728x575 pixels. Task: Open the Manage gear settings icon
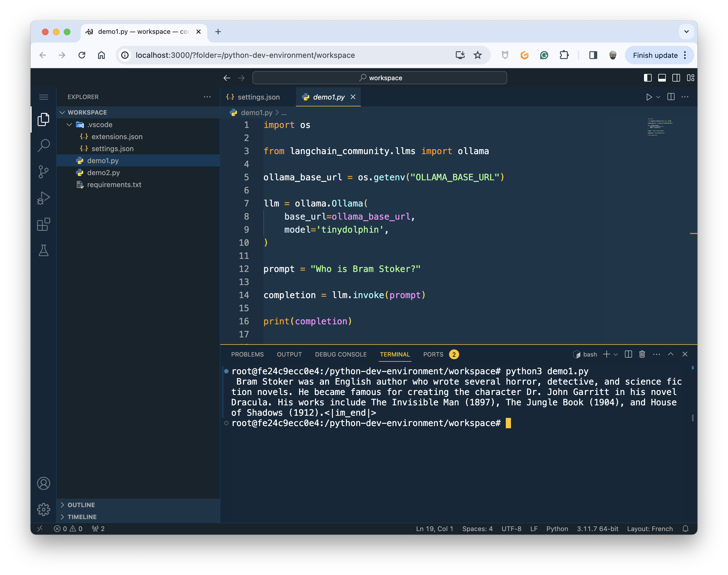43,509
